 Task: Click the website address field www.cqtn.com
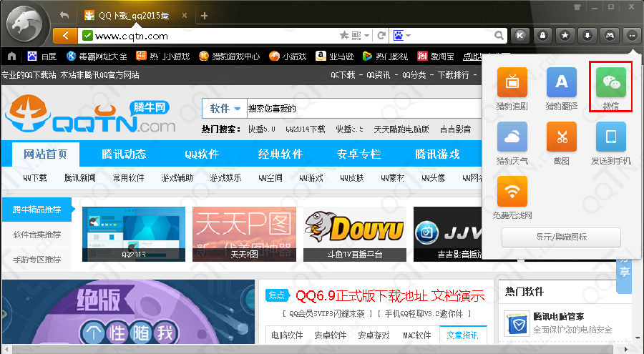tap(210, 36)
